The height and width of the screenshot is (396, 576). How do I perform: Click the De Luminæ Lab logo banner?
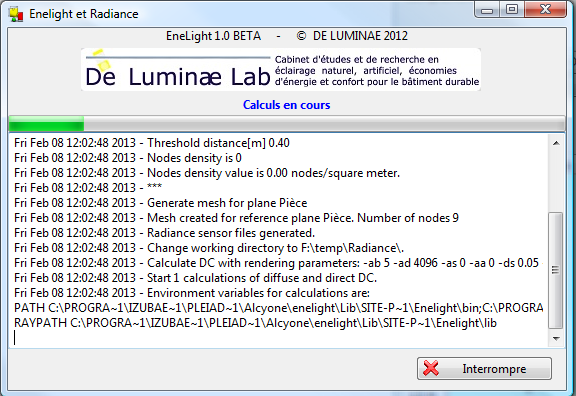(x=281, y=69)
